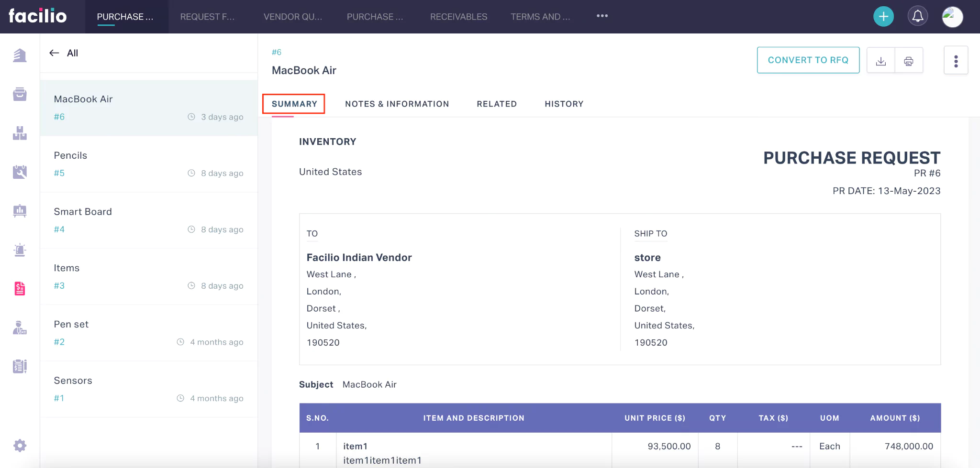Click the Each unit of measure cell
980x468 pixels.
[x=830, y=446]
